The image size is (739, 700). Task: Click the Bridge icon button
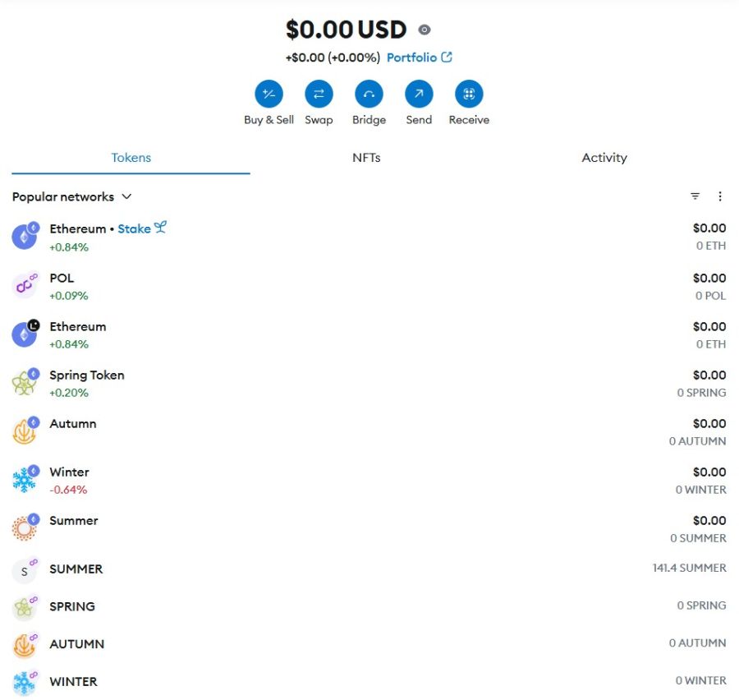(369, 94)
